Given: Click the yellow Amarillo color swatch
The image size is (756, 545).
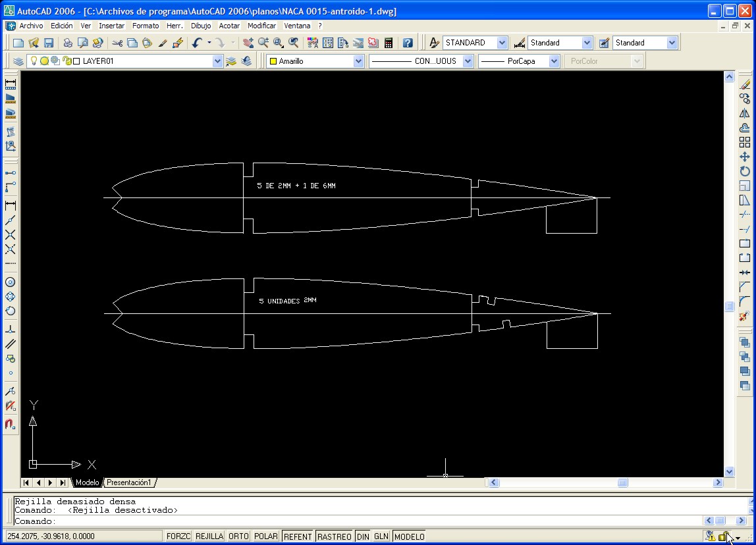Looking at the screenshot, I should click(x=273, y=61).
